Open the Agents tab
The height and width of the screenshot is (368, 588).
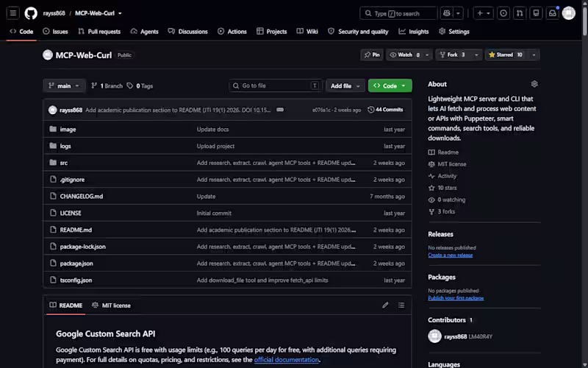(144, 32)
